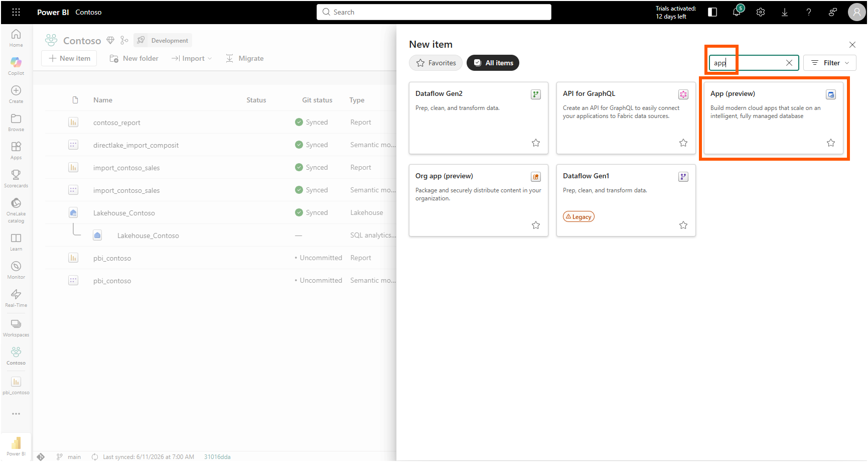
Task: Click the main branch status item
Action: (69, 456)
